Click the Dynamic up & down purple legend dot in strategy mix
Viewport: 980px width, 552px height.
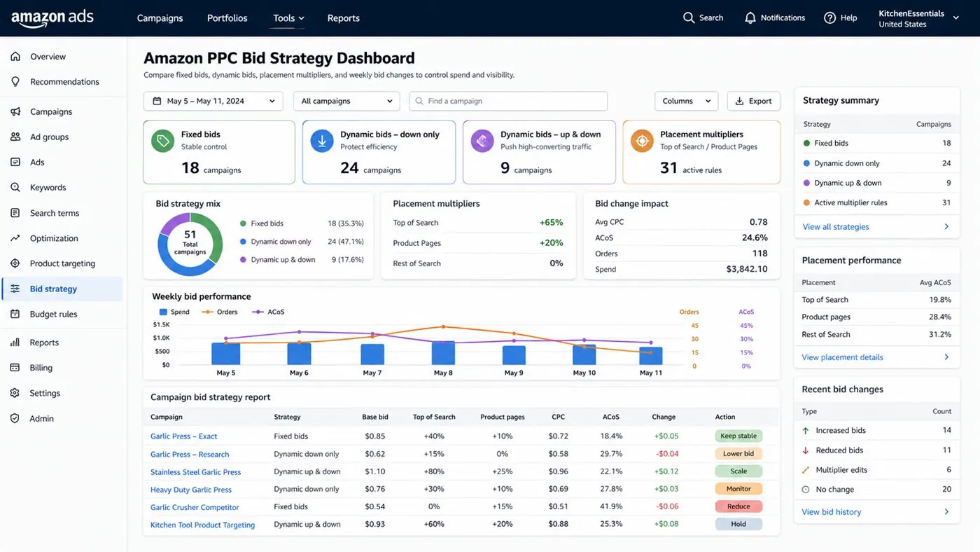tap(243, 259)
